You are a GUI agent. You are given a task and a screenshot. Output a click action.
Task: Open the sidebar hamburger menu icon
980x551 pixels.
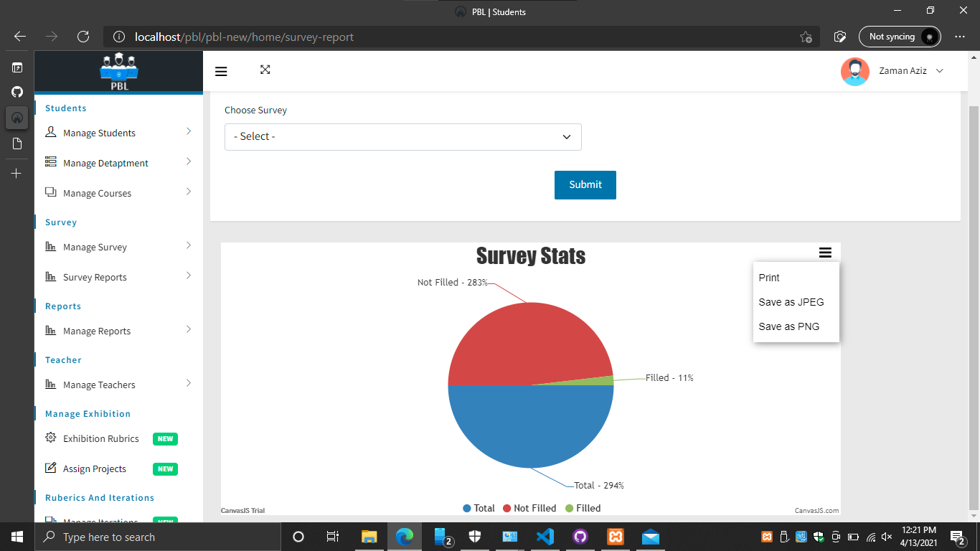[x=221, y=70]
